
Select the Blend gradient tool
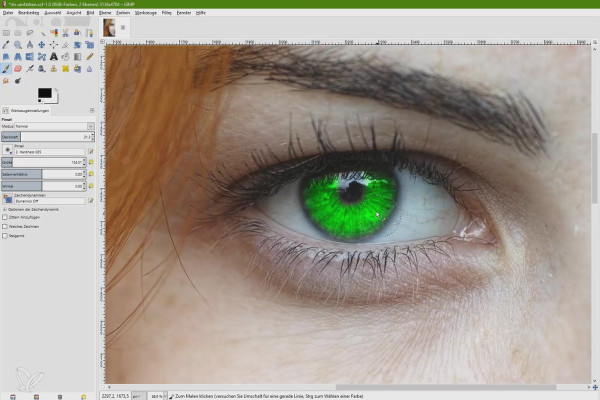pos(77,57)
